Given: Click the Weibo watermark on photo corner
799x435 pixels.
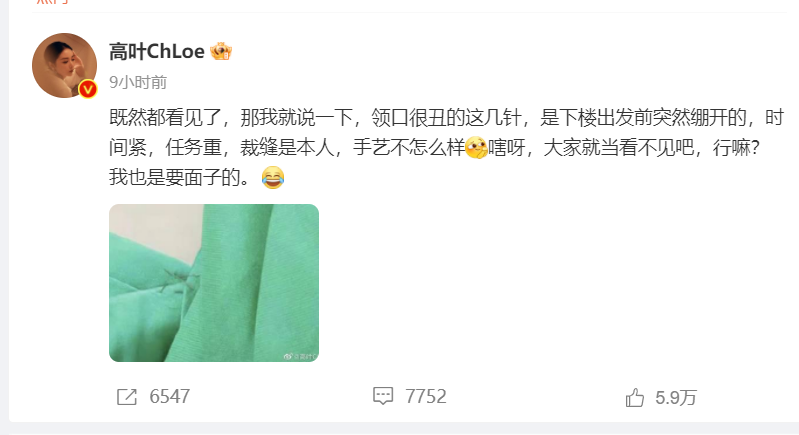Looking at the screenshot, I should (x=301, y=357).
